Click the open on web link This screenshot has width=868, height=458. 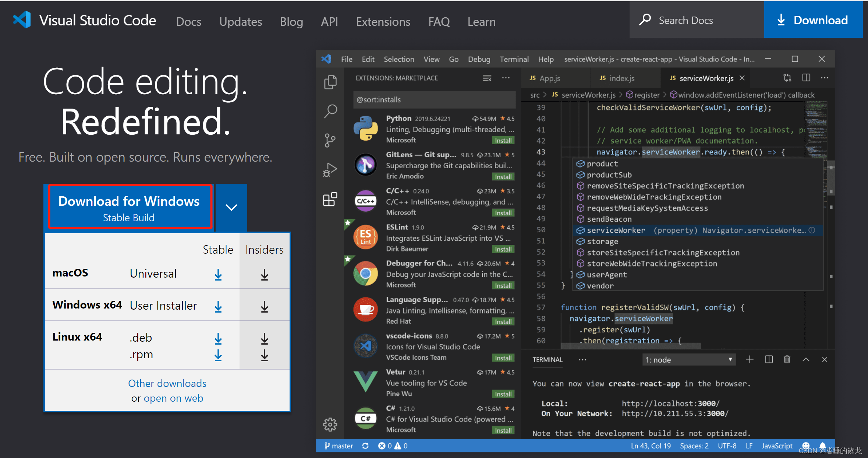[x=173, y=398]
